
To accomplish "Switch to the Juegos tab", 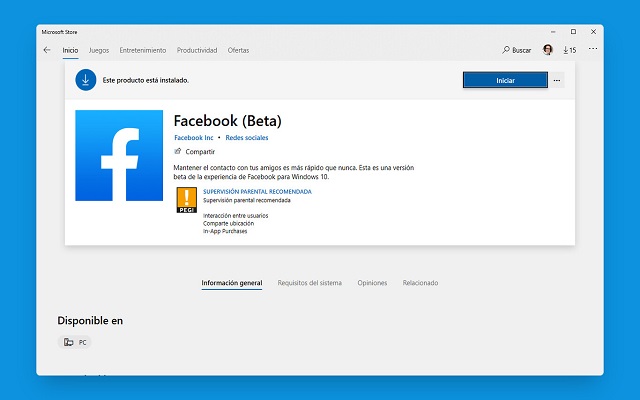I will [99, 50].
